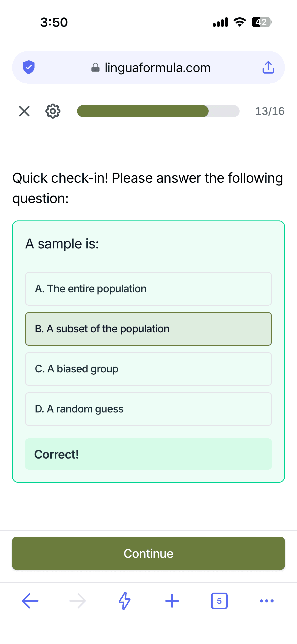Tap the 13/16 progress counter
The image size is (297, 644).
270,111
